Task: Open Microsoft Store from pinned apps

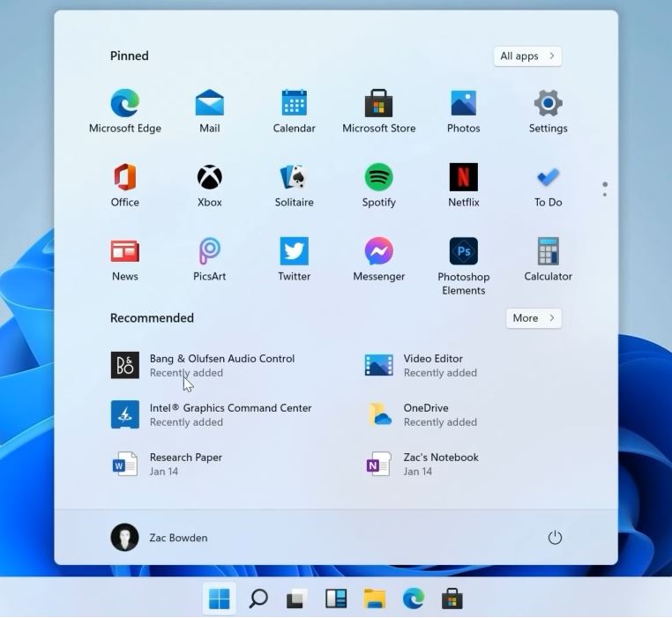Action: pos(379,111)
